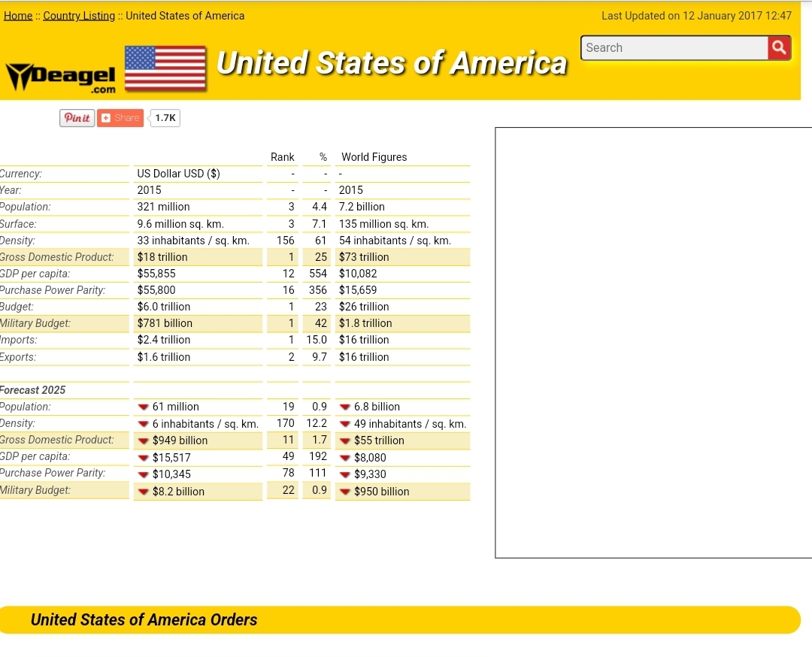This screenshot has height=657, width=812.
Task: Select the '$55,800' purchase power value
Action: tap(156, 290)
